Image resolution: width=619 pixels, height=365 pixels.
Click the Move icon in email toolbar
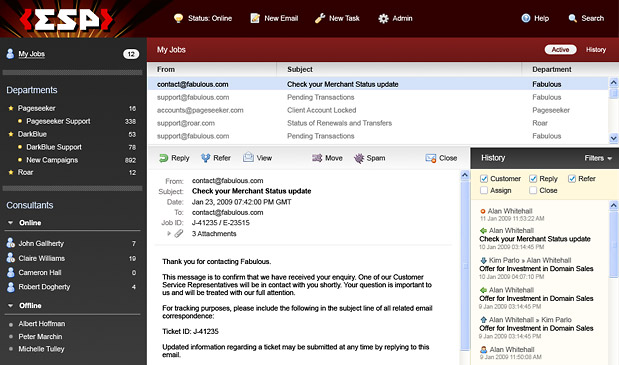pos(317,158)
